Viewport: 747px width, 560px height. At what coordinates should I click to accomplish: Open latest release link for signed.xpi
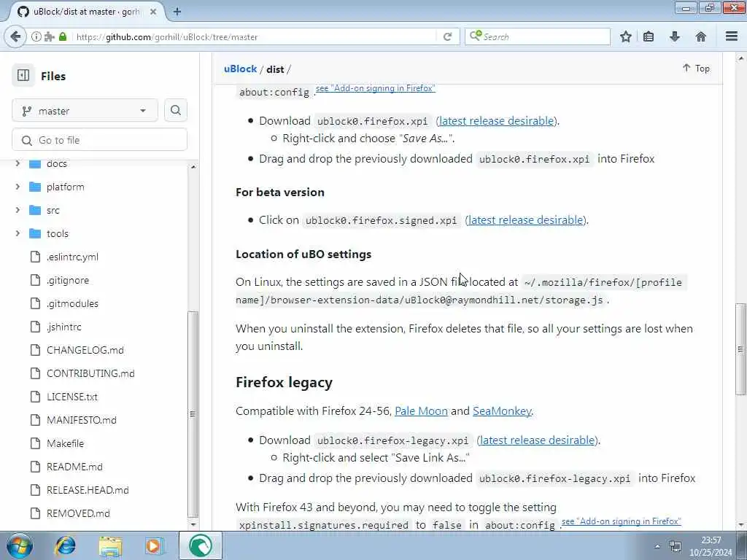pyautogui.click(x=525, y=220)
